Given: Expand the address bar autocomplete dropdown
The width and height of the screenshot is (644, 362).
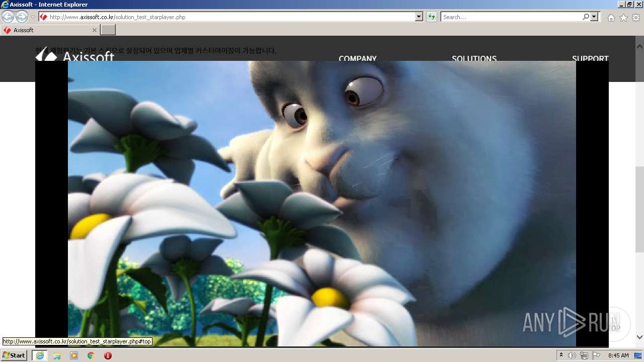Looking at the screenshot, I should (419, 17).
